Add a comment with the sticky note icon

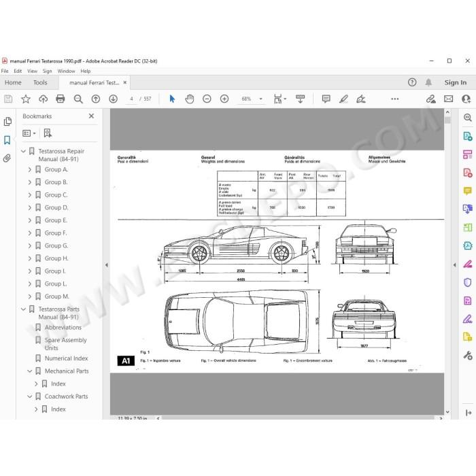click(326, 99)
